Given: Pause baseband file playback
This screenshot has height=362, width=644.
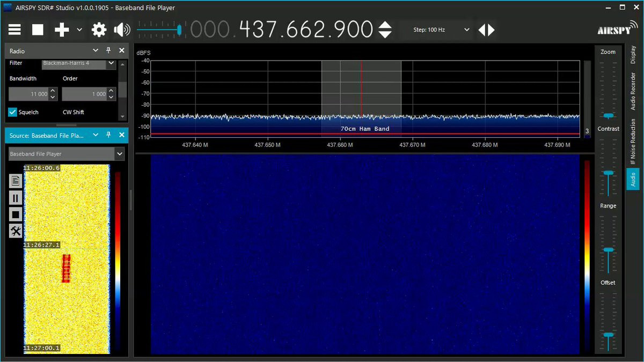Looking at the screenshot, I should (16, 198).
